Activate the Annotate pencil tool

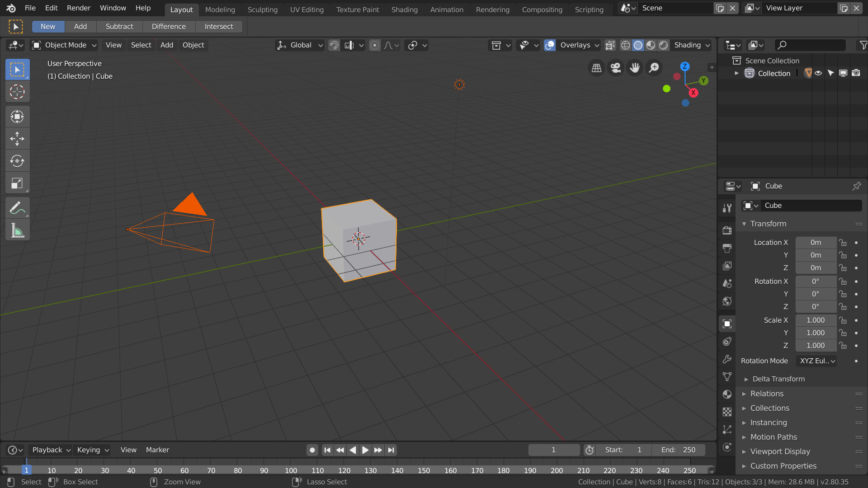click(17, 208)
